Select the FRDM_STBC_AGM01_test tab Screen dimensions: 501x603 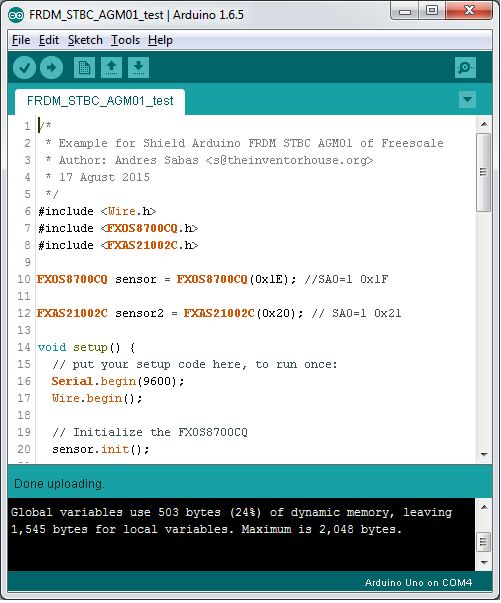pos(100,102)
